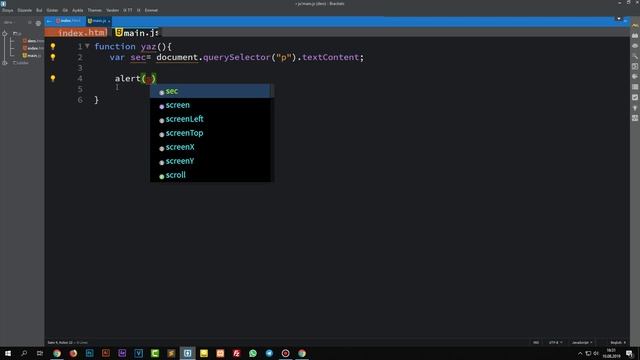
Task: Open Sublime Text from the taskbar
Action: (x=171, y=353)
